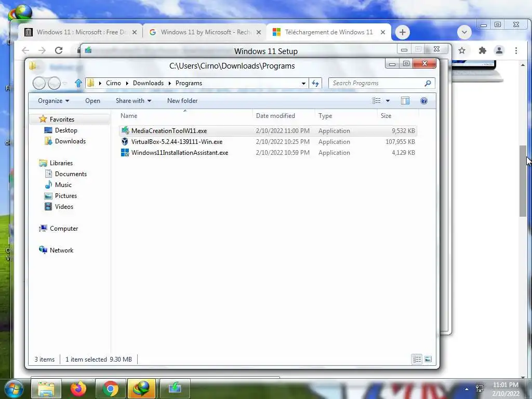Click the search magnifier in Search Programs
The width and height of the screenshot is (532, 399).
click(428, 83)
